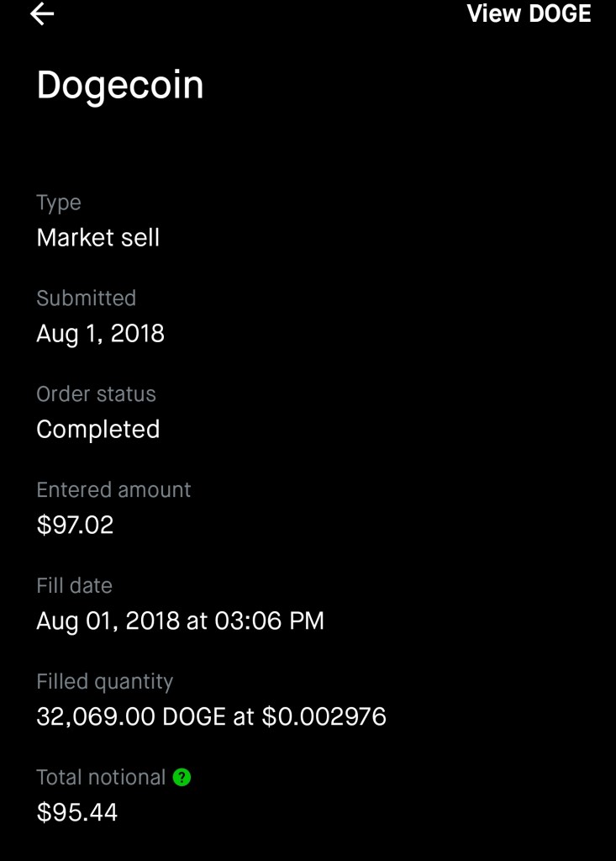Select the $95.44 total notional value
This screenshot has height=861, width=616.
tap(76, 813)
